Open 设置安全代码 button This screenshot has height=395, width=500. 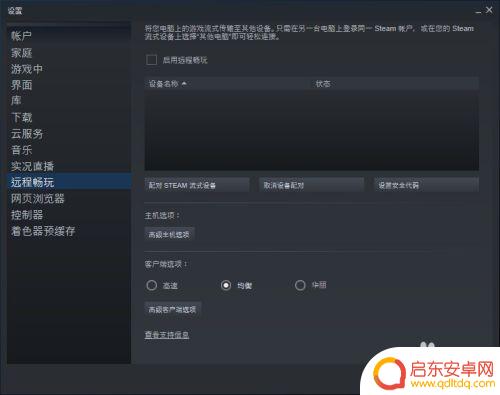pyautogui.click(x=426, y=185)
